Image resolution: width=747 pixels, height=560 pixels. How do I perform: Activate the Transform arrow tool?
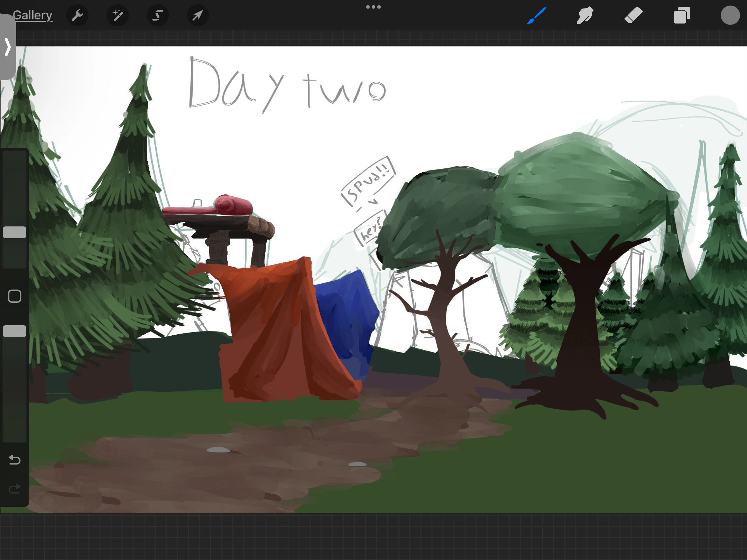click(x=197, y=16)
